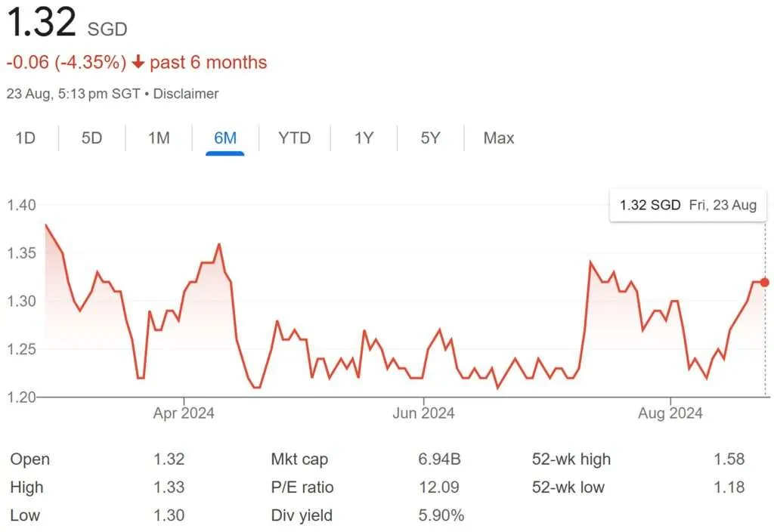774x532 pixels.
Task: Open the 6M chart view
Action: click(x=224, y=138)
